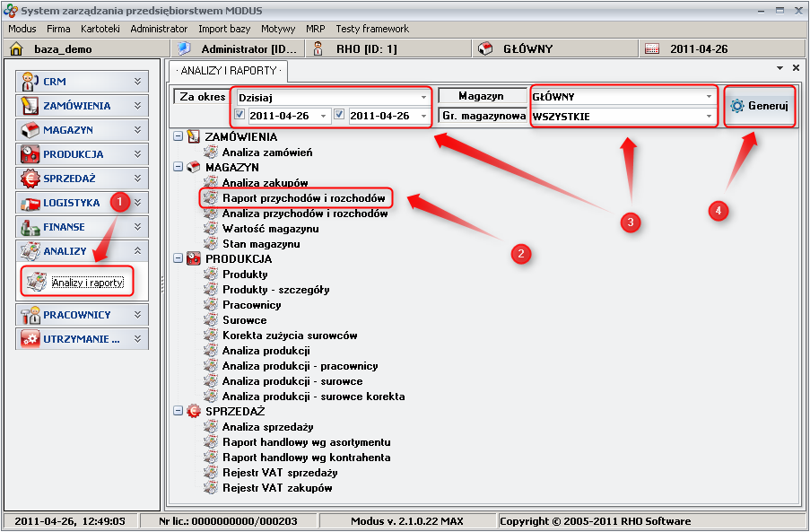Open the Kartoteki menu
810x532 pixels.
[x=100, y=29]
